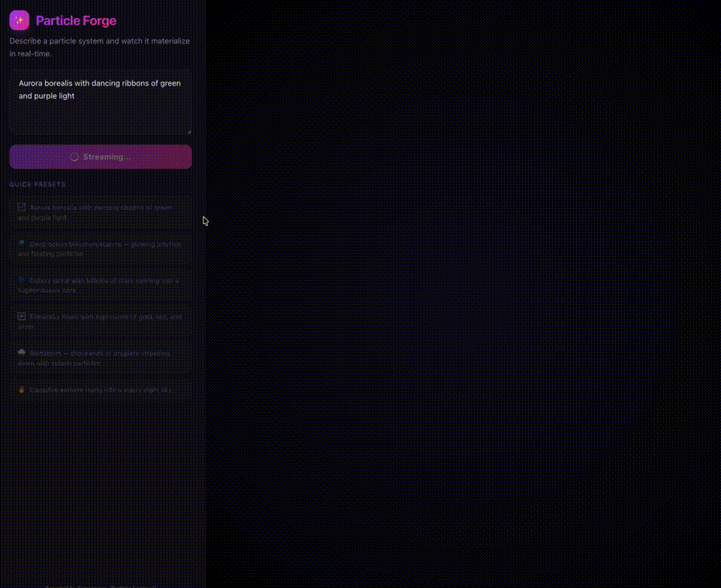Viewport: 721px width, 588px height.
Task: Click the loading spinner in the Streaming button
Action: point(74,157)
